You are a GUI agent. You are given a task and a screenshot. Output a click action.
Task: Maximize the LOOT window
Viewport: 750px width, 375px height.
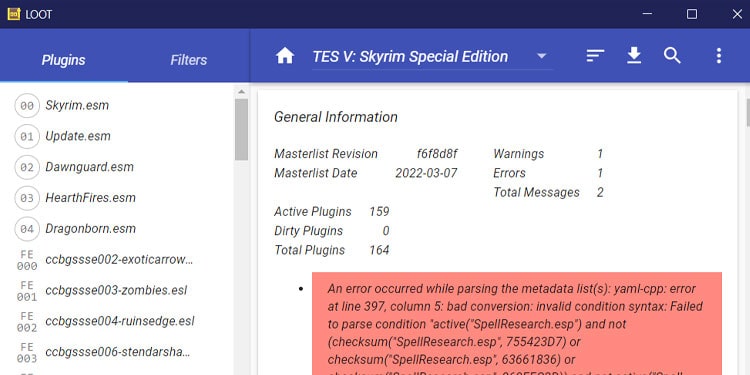tap(692, 14)
